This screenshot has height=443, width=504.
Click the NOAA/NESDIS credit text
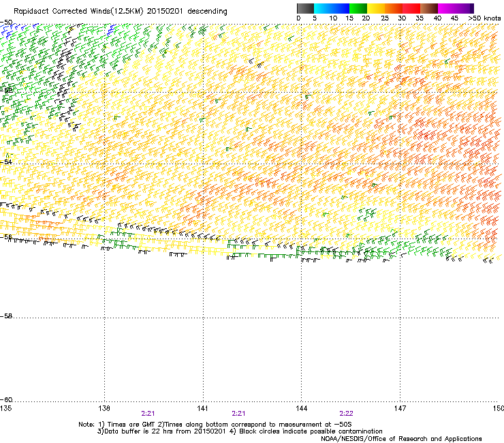401,439
